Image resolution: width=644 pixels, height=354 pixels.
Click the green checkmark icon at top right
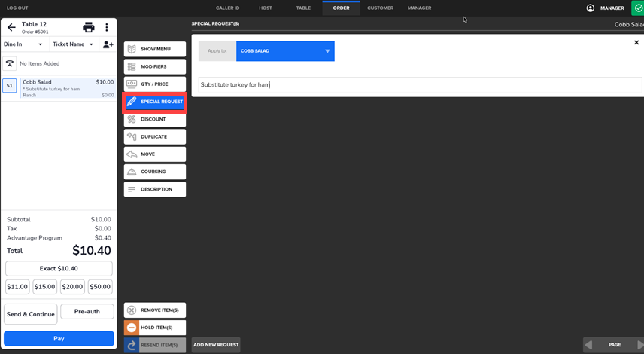click(x=638, y=8)
